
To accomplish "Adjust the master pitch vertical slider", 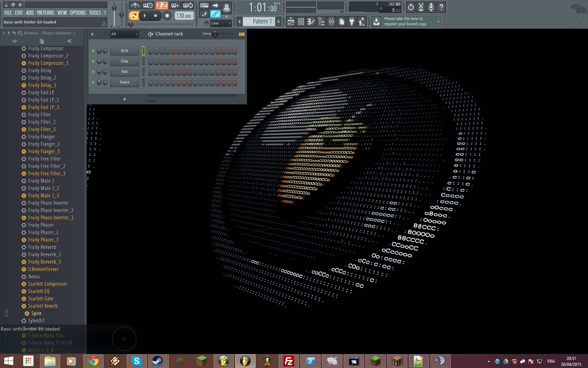I will (x=121, y=14).
